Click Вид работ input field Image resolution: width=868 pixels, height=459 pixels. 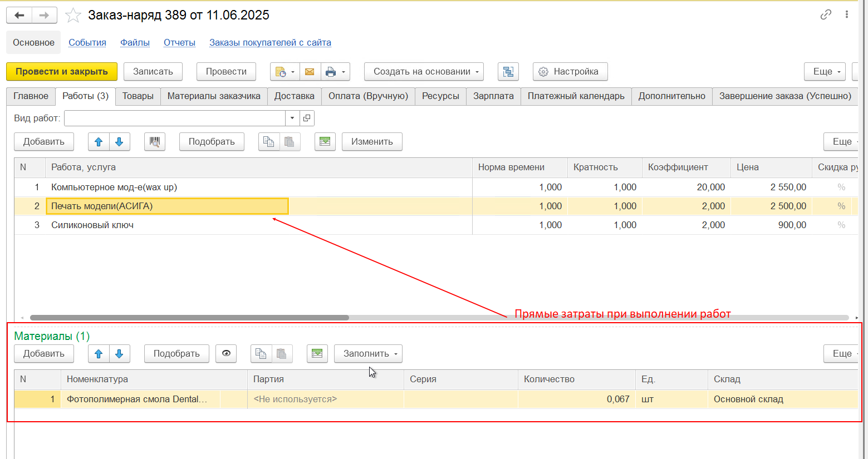point(175,119)
